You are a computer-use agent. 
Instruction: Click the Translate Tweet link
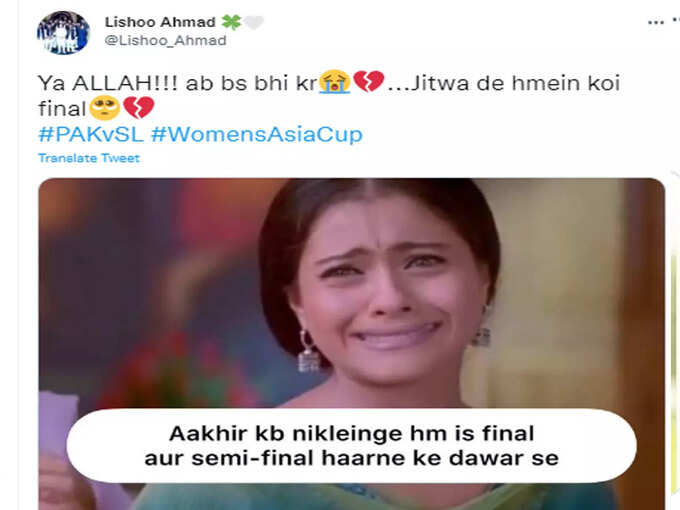[89, 158]
